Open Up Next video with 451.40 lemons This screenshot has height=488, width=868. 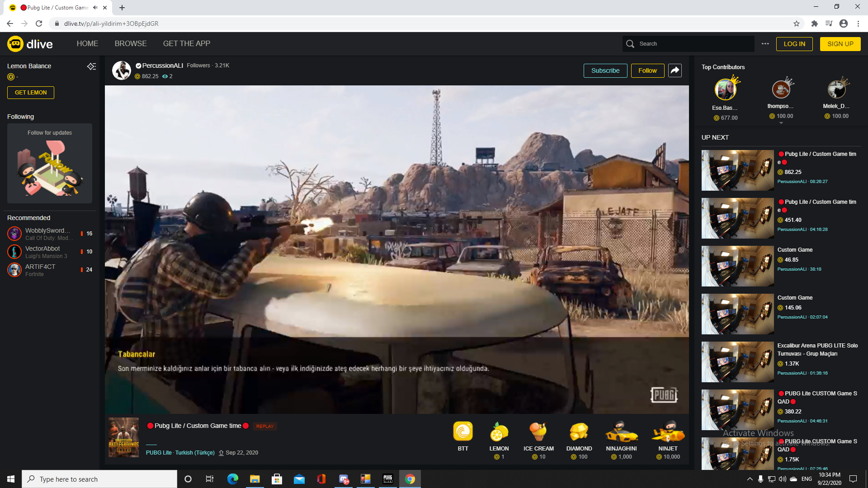click(781, 218)
